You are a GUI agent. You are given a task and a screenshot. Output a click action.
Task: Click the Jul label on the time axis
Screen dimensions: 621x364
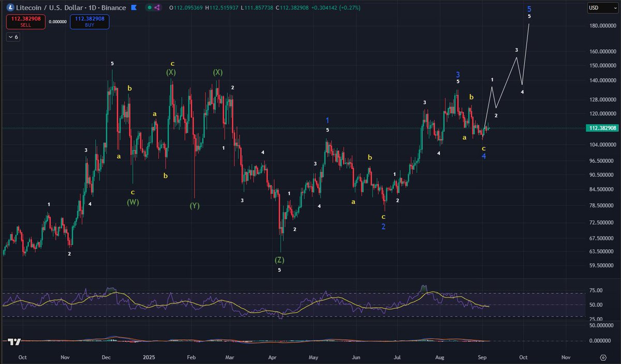397,357
